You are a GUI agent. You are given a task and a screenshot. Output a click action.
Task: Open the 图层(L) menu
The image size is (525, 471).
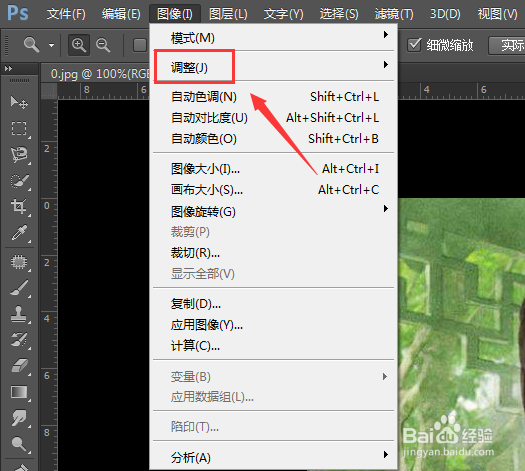click(228, 14)
